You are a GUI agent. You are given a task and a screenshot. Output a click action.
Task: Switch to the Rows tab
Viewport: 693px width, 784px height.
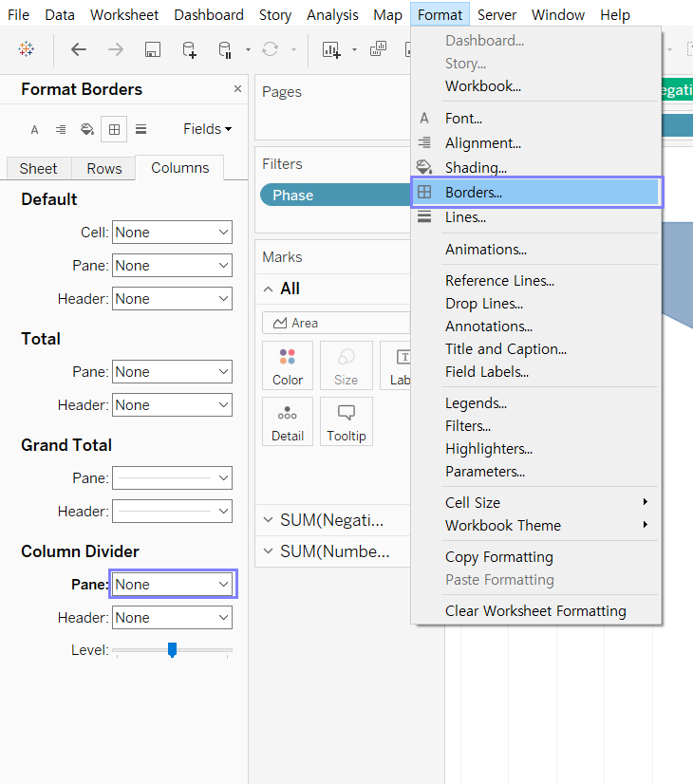click(104, 169)
